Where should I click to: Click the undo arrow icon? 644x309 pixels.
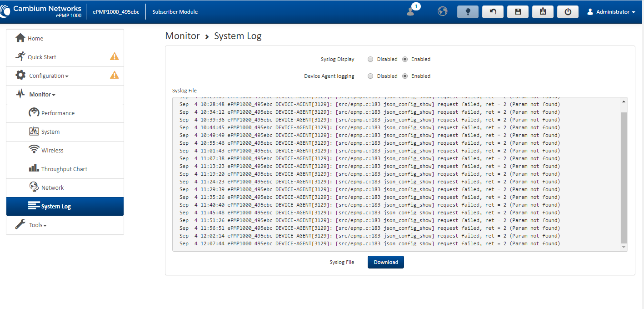(493, 12)
